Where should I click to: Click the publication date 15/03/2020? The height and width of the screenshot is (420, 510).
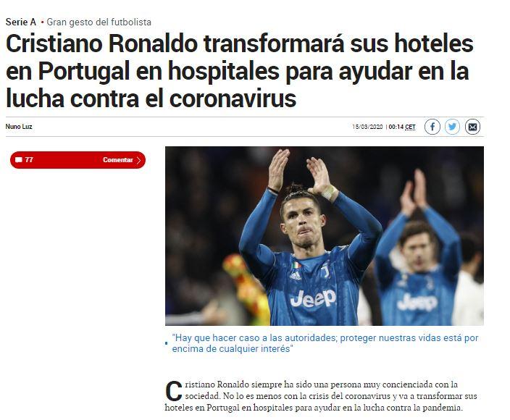pyautogui.click(x=367, y=127)
